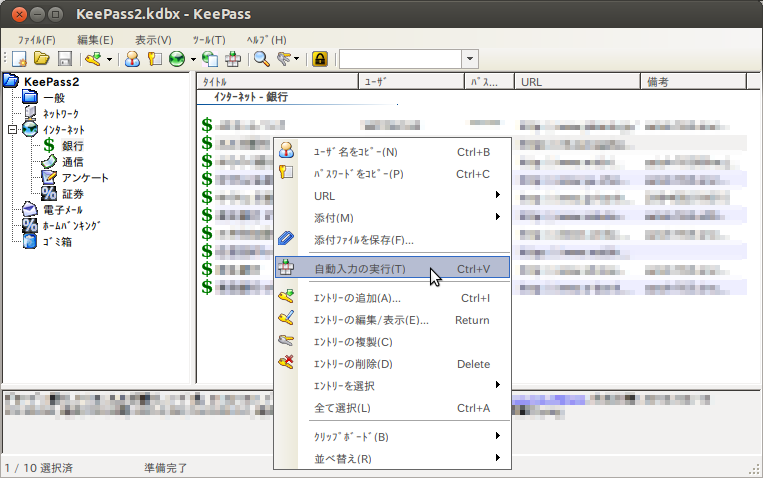Click inside the quick search field

400,59
